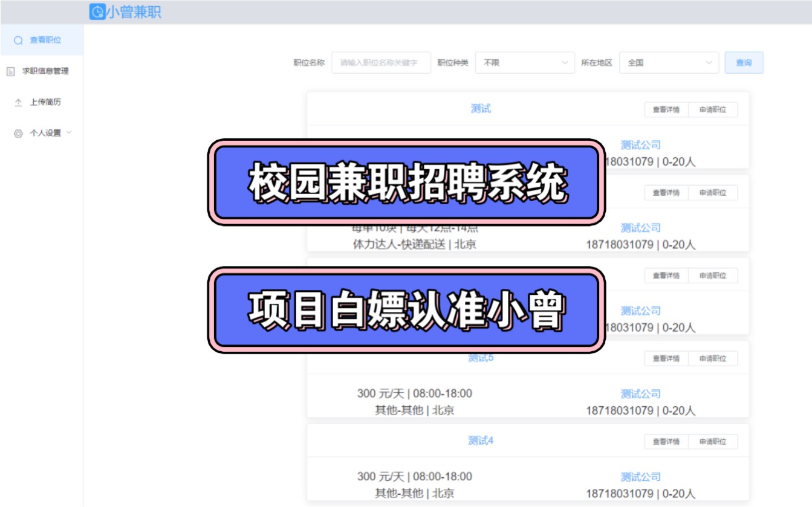The image size is (812, 507).
Task: Open the 所在地区 dropdown showing 全国
Action: point(669,62)
